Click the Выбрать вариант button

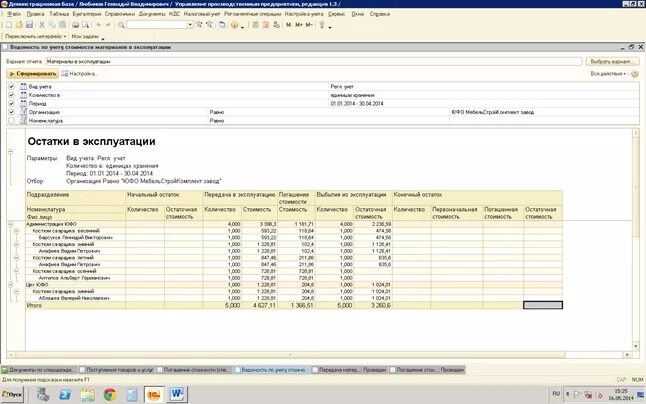(612, 61)
